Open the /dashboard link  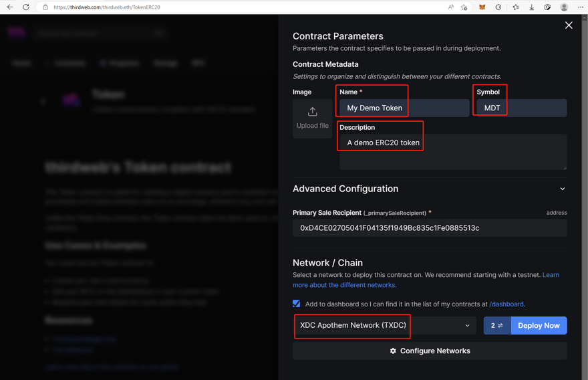[506, 304]
